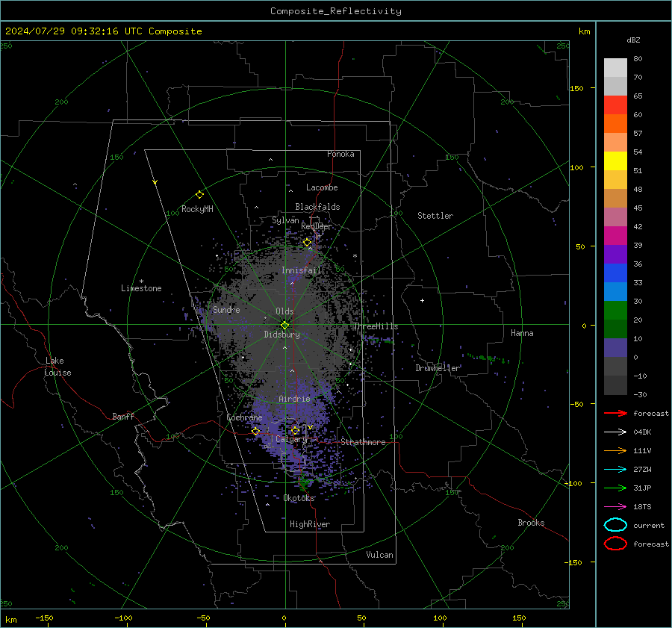
Task: Click the ThreeHills town label
Action: pos(376,326)
